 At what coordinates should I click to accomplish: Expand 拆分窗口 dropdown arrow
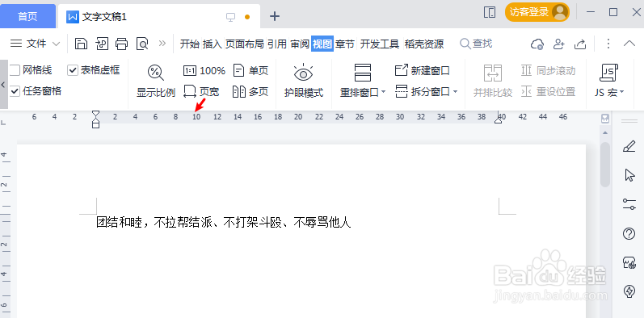tap(455, 92)
